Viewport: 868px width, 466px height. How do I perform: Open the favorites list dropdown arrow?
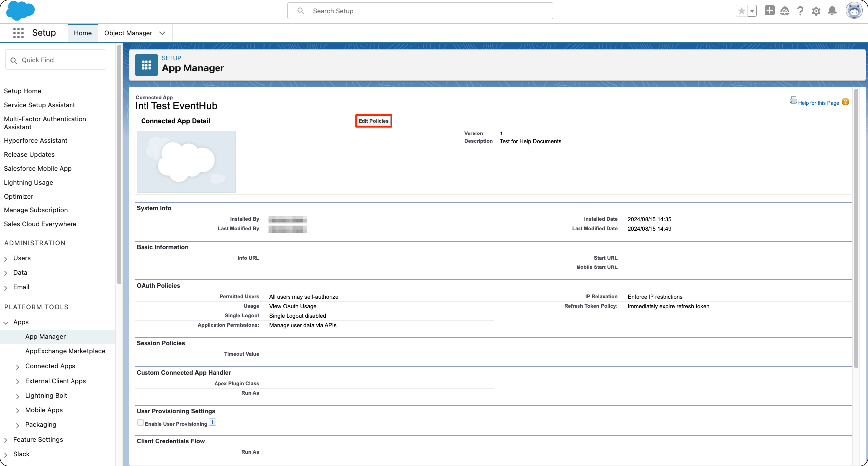pos(752,11)
